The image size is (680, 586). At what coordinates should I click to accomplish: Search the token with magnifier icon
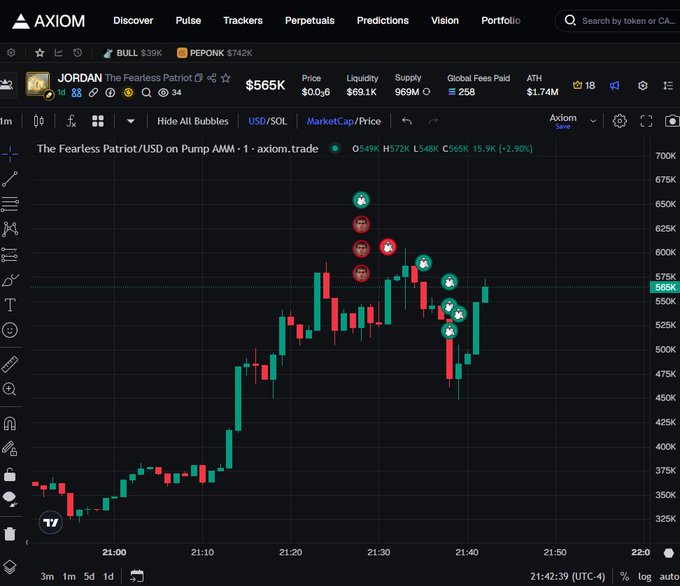coord(147,92)
